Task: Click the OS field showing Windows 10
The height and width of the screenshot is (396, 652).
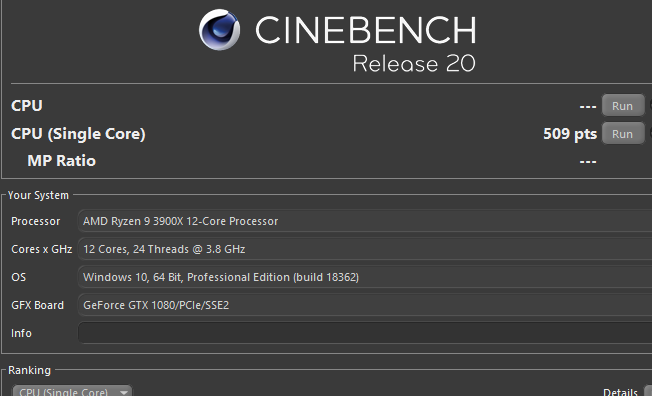Action: pyautogui.click(x=365, y=277)
